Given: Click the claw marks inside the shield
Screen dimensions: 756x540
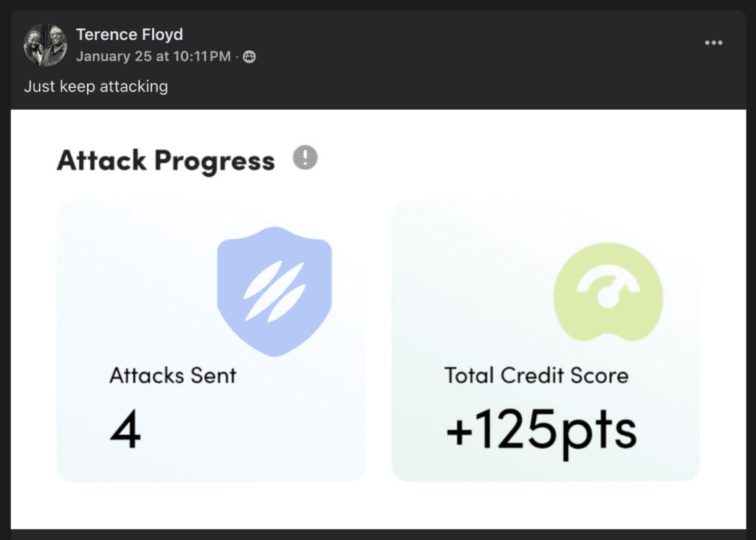Looking at the screenshot, I should pos(275,290).
